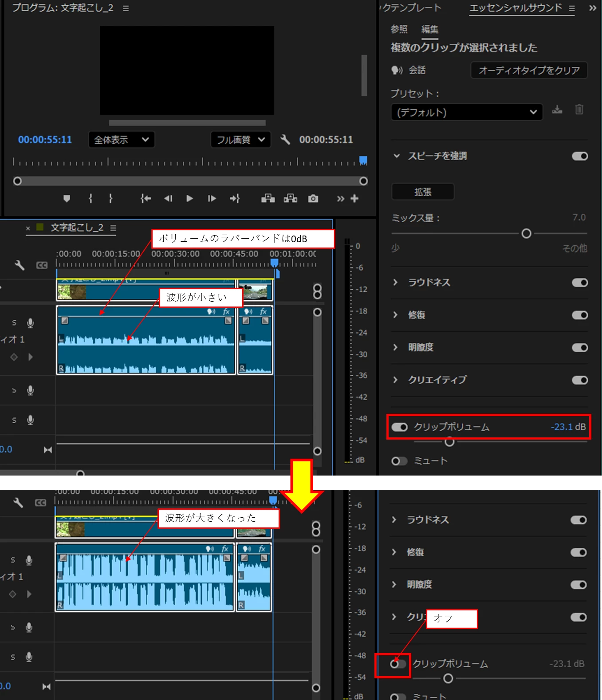Step forward one frame
This screenshot has width=602, height=700.
(212, 198)
